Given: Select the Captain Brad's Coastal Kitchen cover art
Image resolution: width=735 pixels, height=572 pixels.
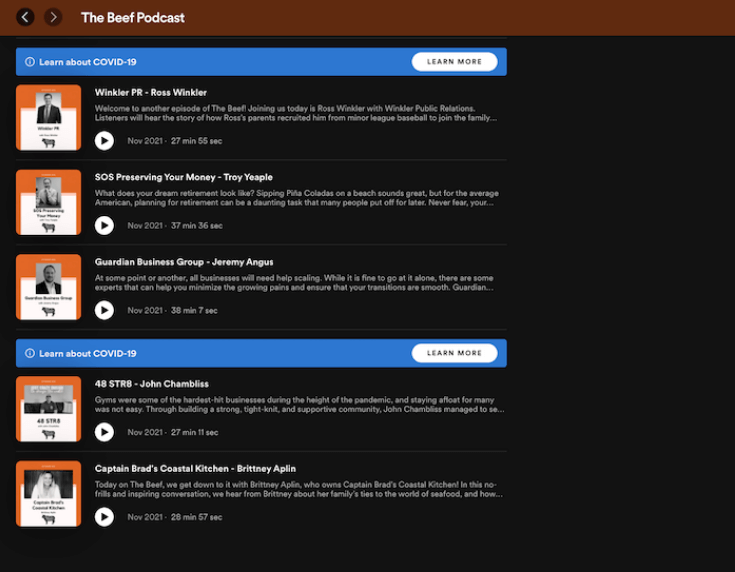Looking at the screenshot, I should [48, 494].
